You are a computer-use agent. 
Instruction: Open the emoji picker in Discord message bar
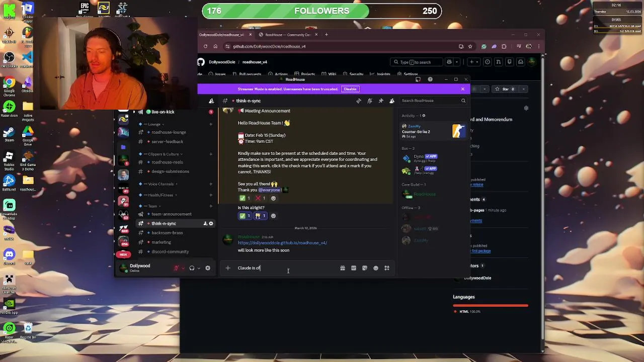(x=376, y=268)
